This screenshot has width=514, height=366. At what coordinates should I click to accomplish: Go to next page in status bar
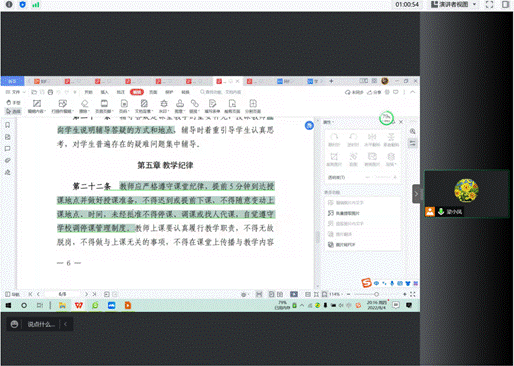[x=86, y=294]
